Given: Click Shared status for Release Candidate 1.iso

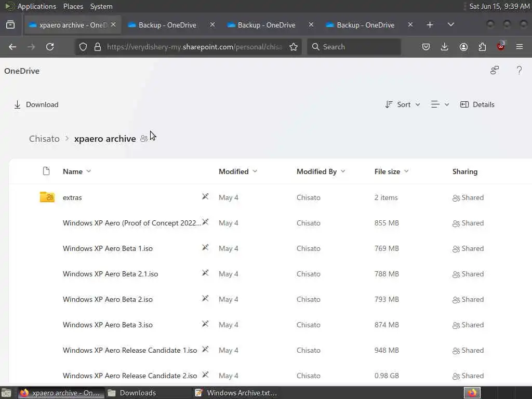Looking at the screenshot, I should 468,350.
